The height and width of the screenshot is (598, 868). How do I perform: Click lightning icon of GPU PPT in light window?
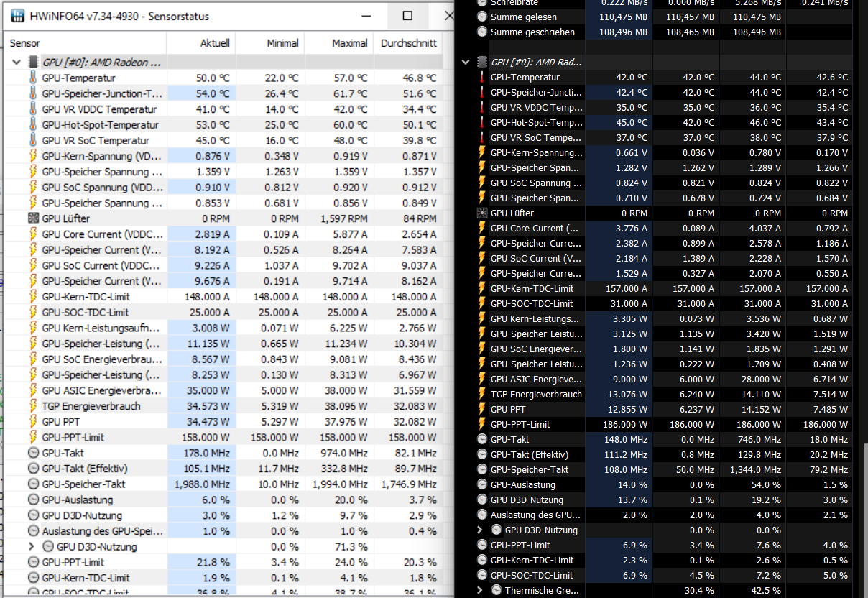click(32, 422)
